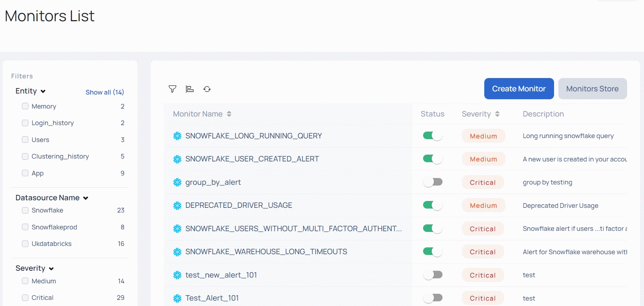Check the Users entity filter
Screen dimensions: 644x306
tap(25, 140)
